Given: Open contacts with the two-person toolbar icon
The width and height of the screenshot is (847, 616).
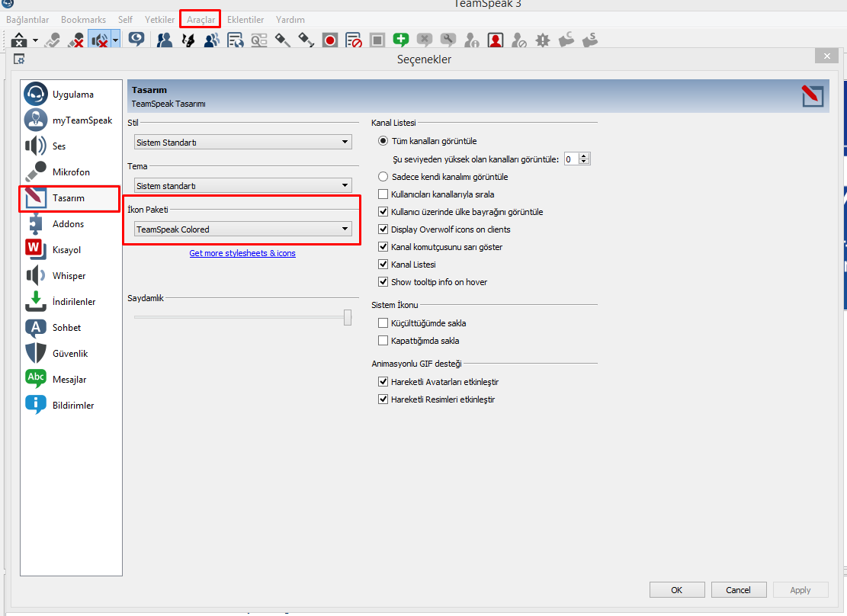Looking at the screenshot, I should tap(164, 40).
